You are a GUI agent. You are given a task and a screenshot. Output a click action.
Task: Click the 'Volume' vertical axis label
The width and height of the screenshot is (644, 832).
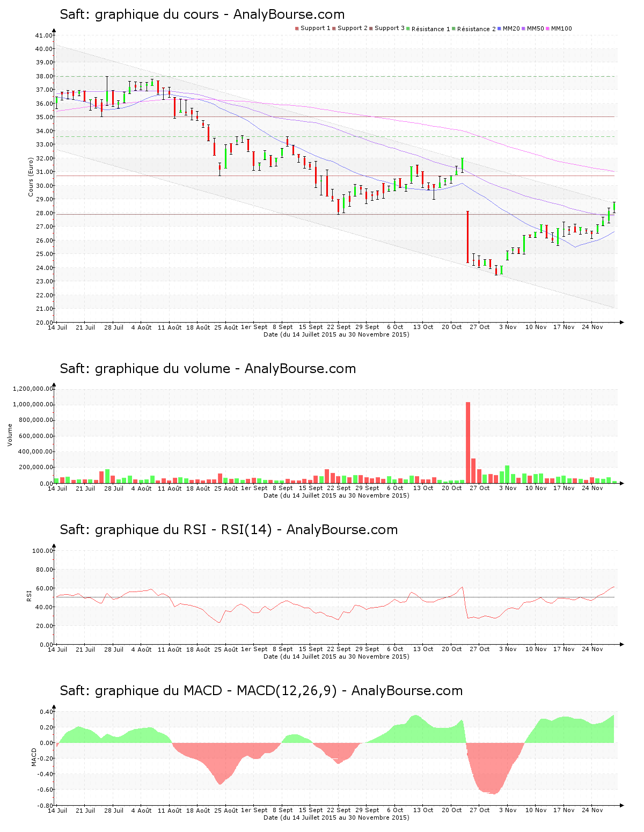[10, 435]
